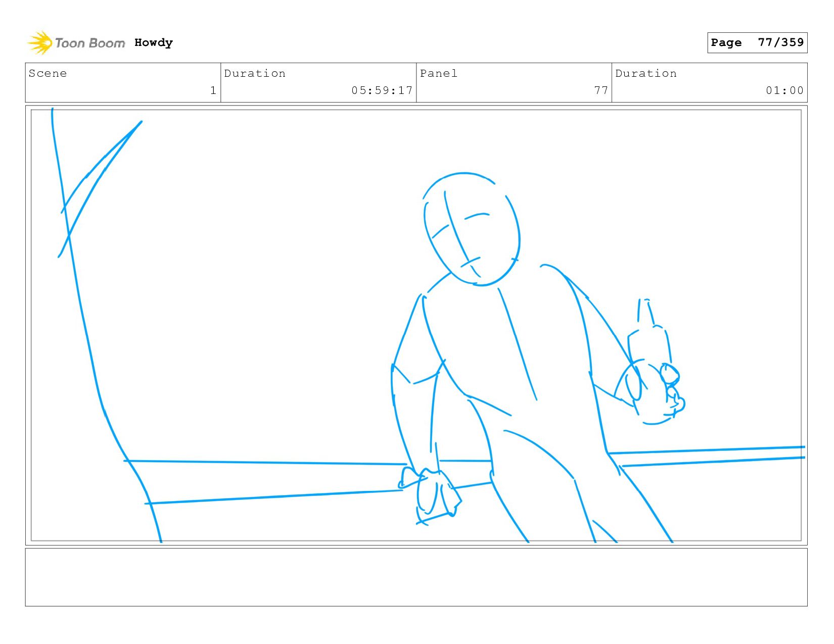The image size is (834, 644).
Task: Click the 'Panel' header label
Action: (x=439, y=73)
